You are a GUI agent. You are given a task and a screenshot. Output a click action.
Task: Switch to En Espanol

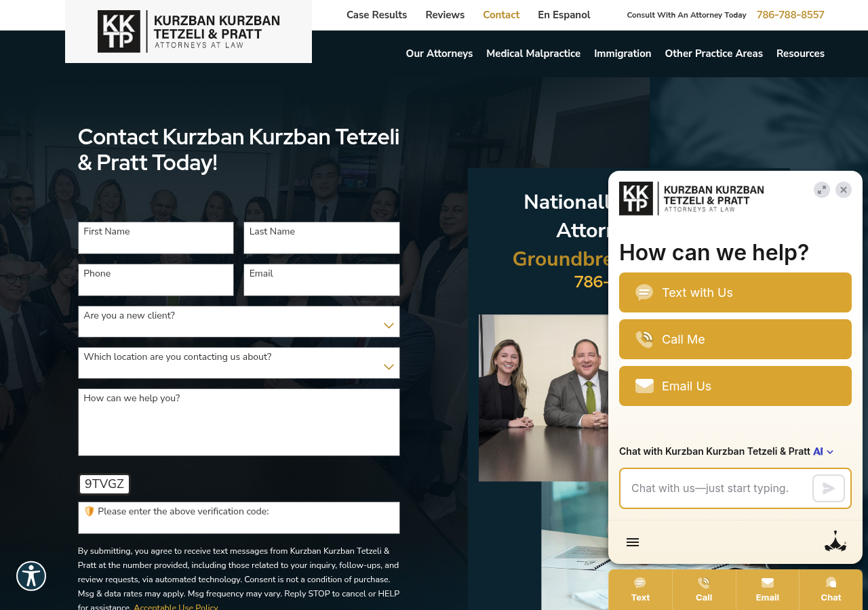(x=564, y=15)
